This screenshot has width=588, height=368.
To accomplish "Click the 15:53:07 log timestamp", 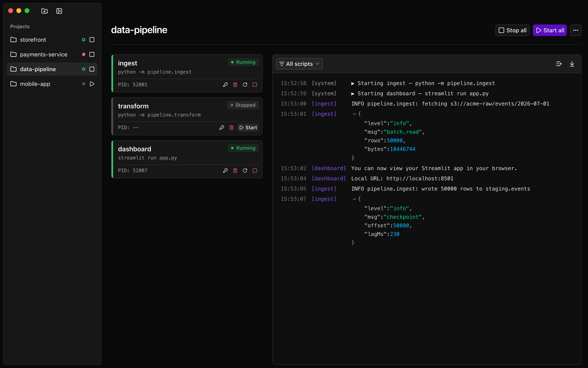I will point(294,199).
